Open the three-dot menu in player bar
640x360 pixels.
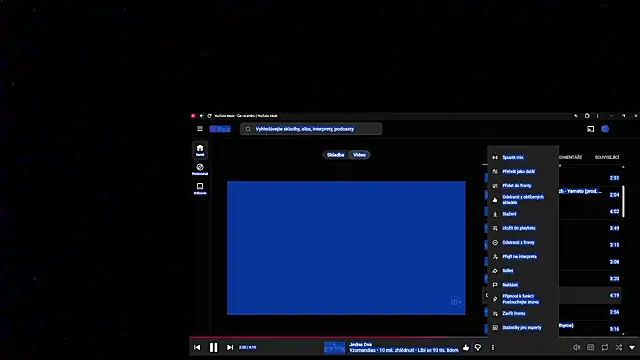point(493,347)
